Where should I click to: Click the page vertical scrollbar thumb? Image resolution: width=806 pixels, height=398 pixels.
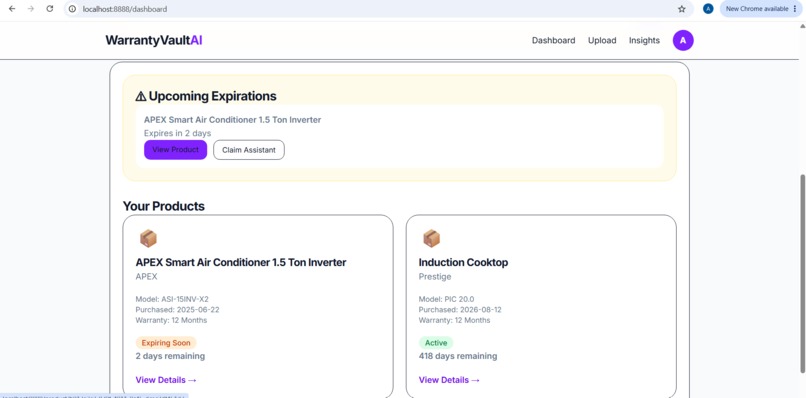(802, 273)
